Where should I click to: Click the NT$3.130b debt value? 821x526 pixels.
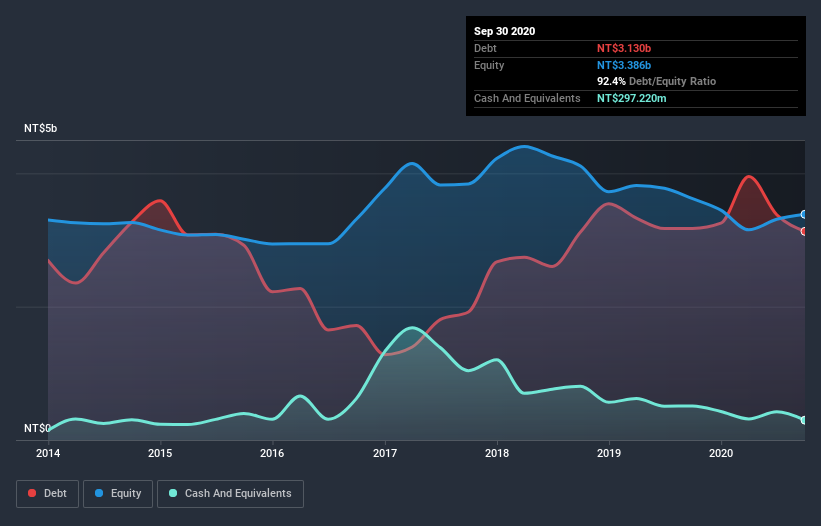click(x=624, y=48)
